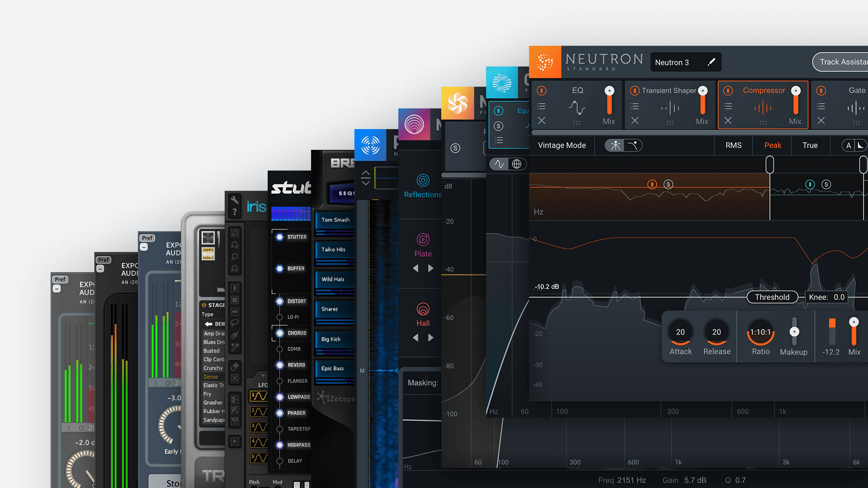Choose LFO waveform shape 1 in Iris
Viewport: 868px width, 488px height.
[258, 396]
